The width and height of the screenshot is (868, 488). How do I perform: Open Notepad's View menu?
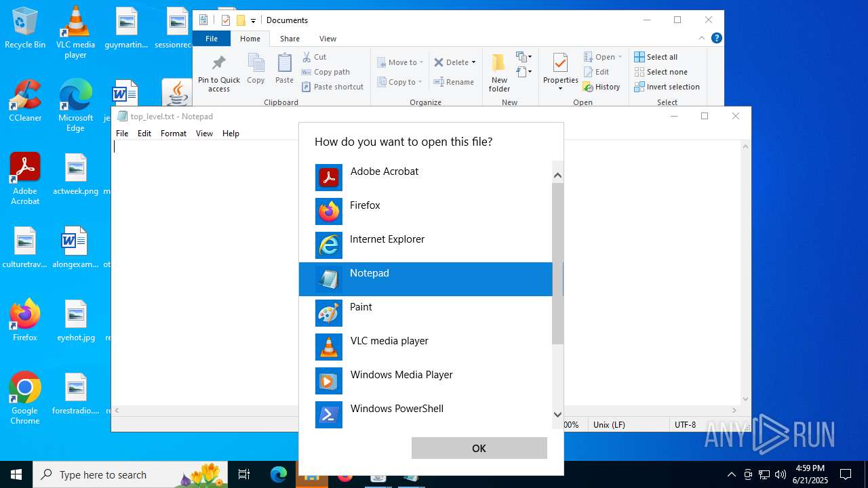click(x=204, y=134)
